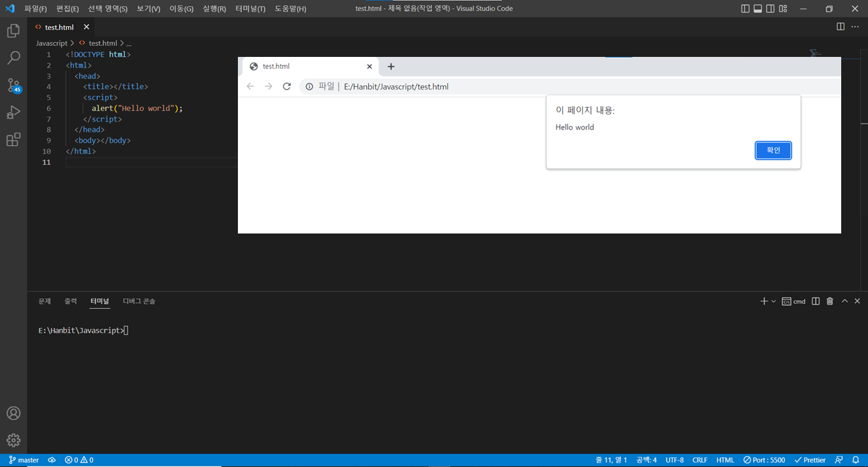The width and height of the screenshot is (868, 467).
Task: Click browser back arrow in screenshot
Action: point(250,86)
